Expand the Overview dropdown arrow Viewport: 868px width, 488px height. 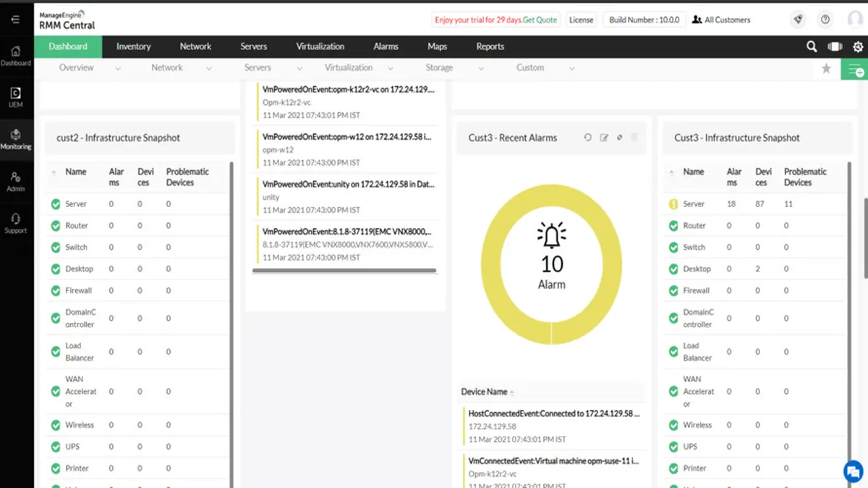point(118,69)
